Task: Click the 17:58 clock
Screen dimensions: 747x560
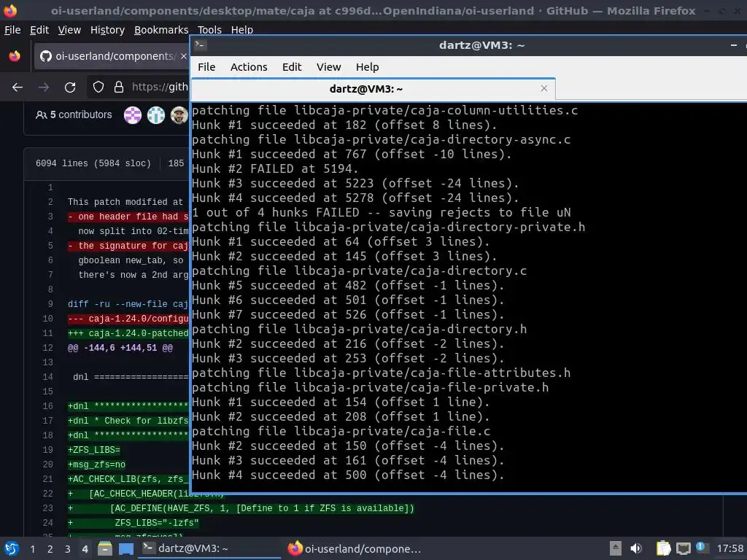Action: click(729, 548)
